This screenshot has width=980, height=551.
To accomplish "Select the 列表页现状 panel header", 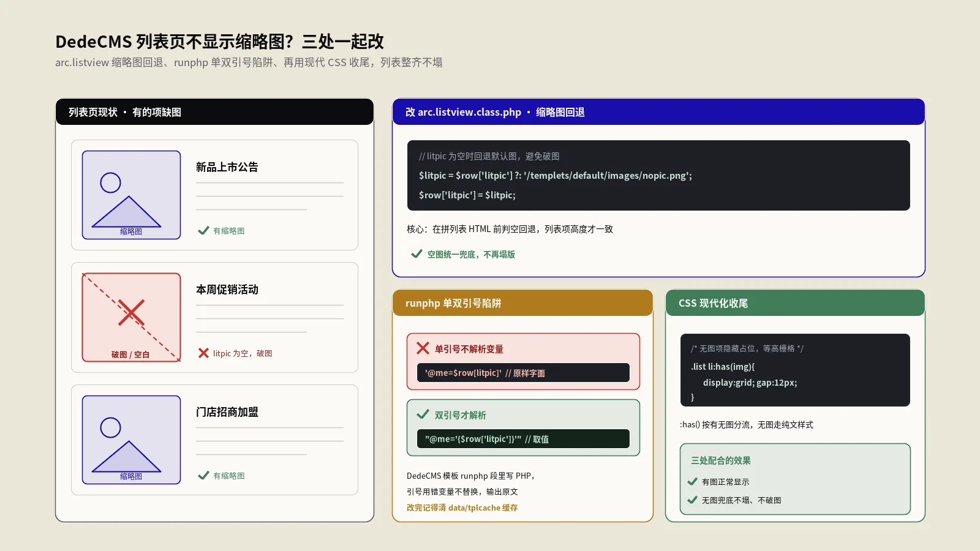I will [214, 112].
